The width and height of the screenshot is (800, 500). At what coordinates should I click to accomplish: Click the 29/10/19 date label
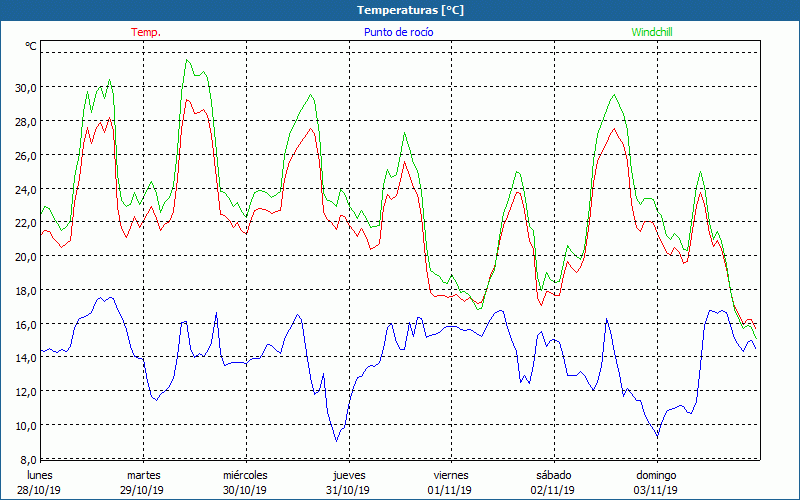click(142, 490)
